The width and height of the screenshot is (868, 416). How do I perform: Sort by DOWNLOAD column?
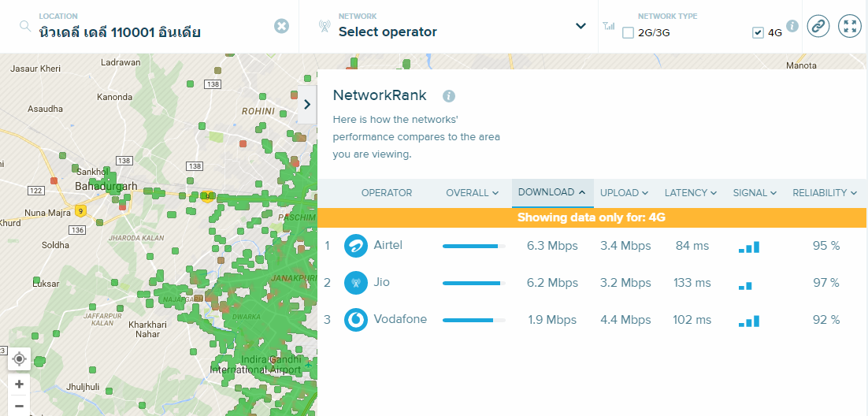pyautogui.click(x=552, y=193)
